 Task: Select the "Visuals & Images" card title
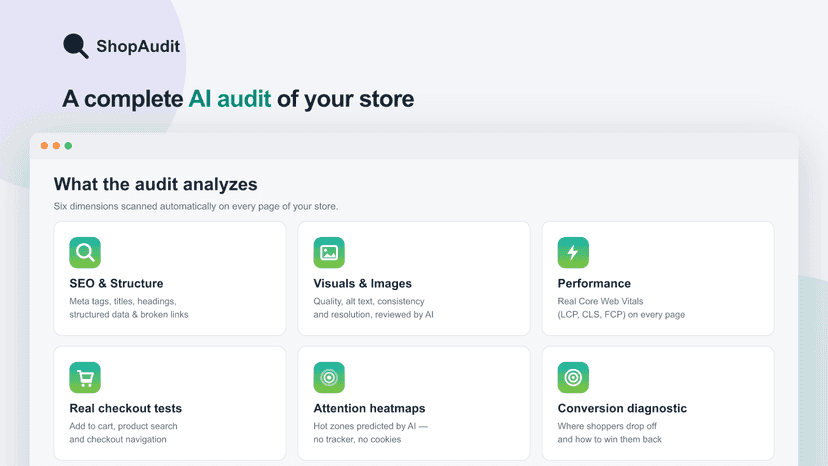[362, 284]
